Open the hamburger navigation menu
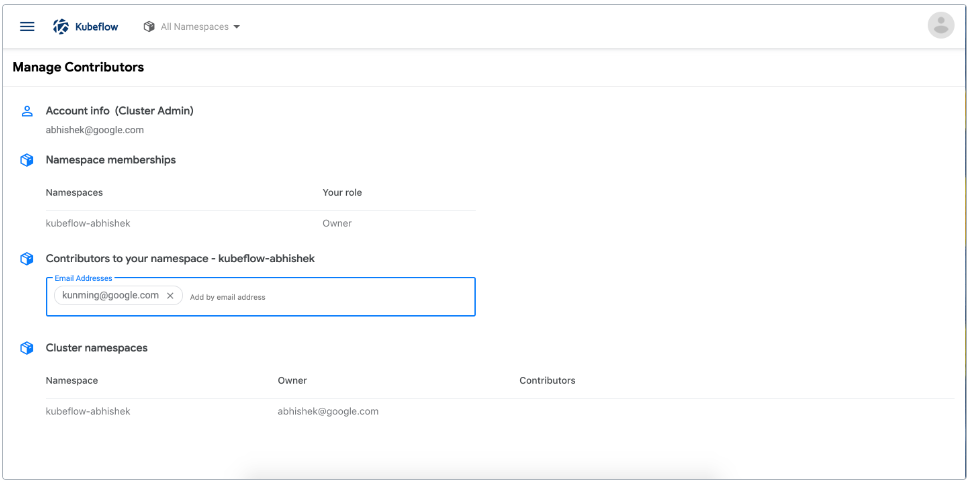 tap(27, 27)
